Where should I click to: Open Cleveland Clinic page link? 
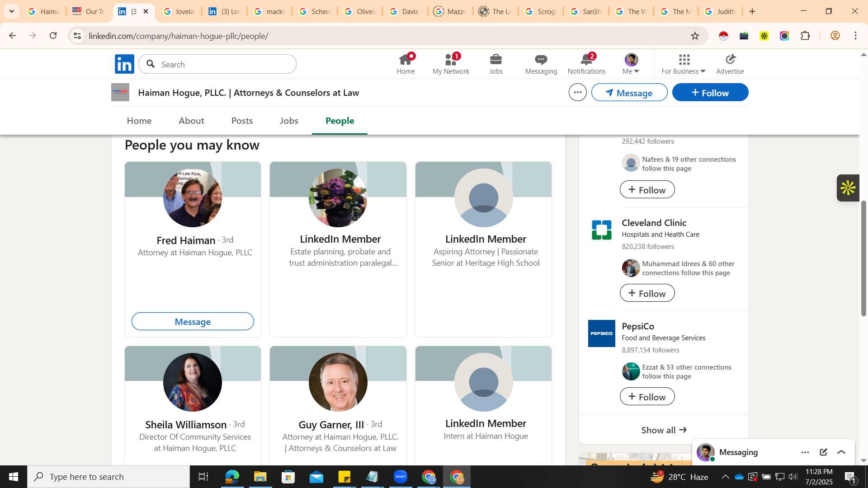654,223
